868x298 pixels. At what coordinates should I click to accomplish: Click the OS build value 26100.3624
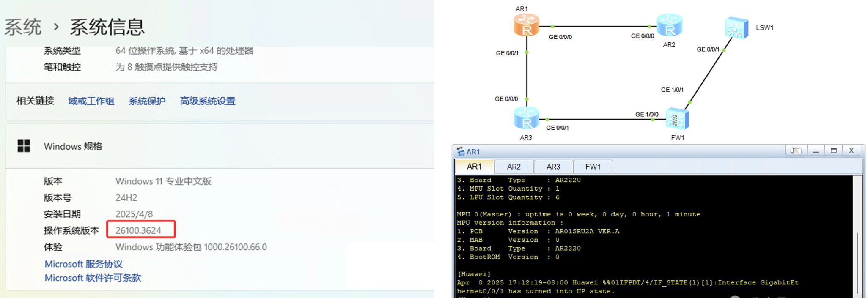138,230
